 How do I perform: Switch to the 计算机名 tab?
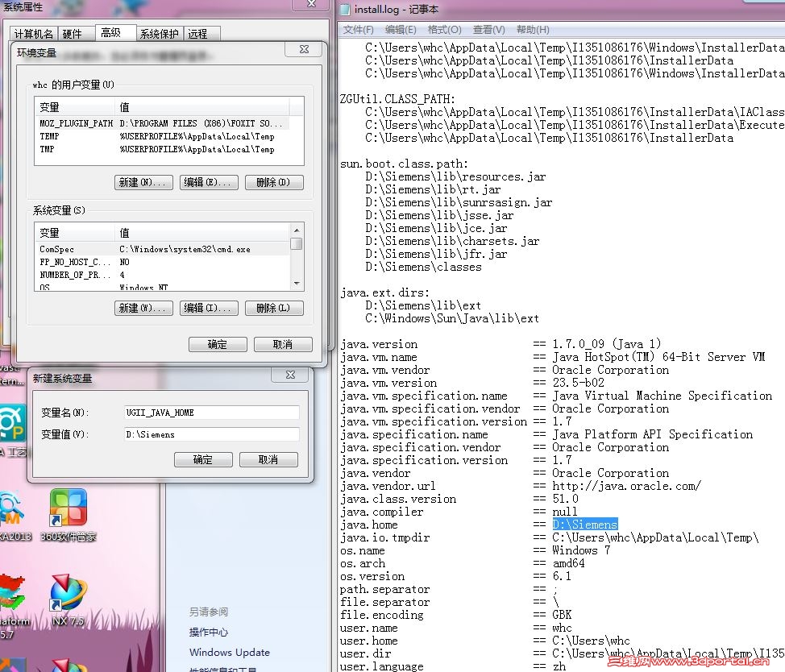(x=34, y=34)
